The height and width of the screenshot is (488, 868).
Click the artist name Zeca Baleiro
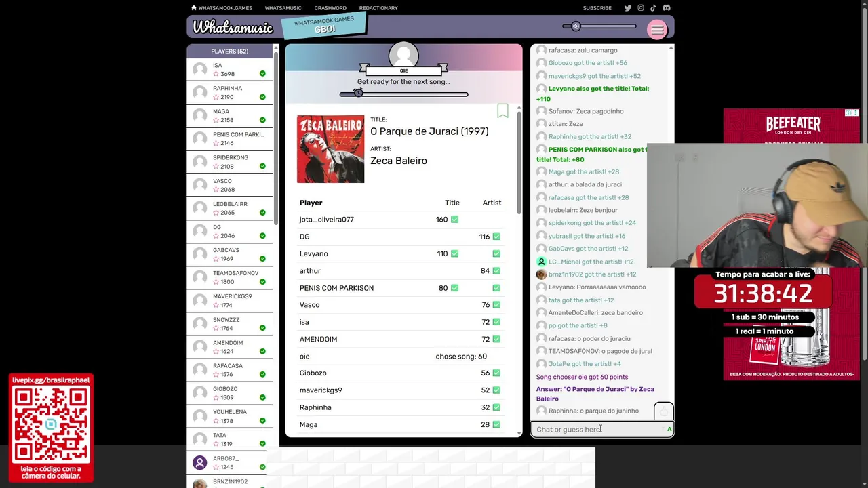[x=399, y=161]
